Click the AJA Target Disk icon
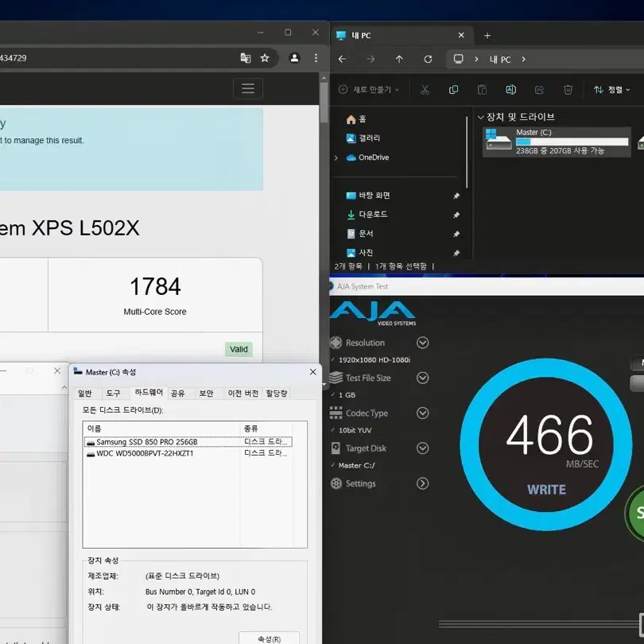This screenshot has height=644, width=644. click(336, 448)
